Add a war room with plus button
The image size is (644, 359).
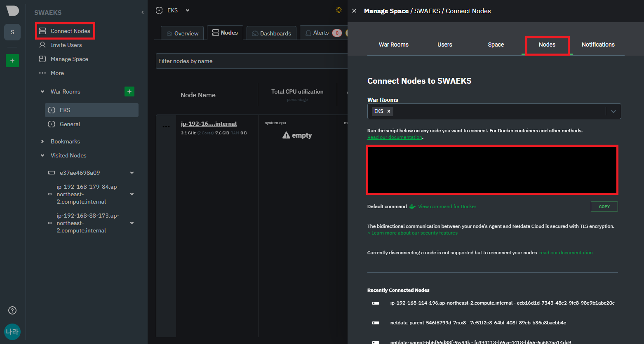[129, 92]
